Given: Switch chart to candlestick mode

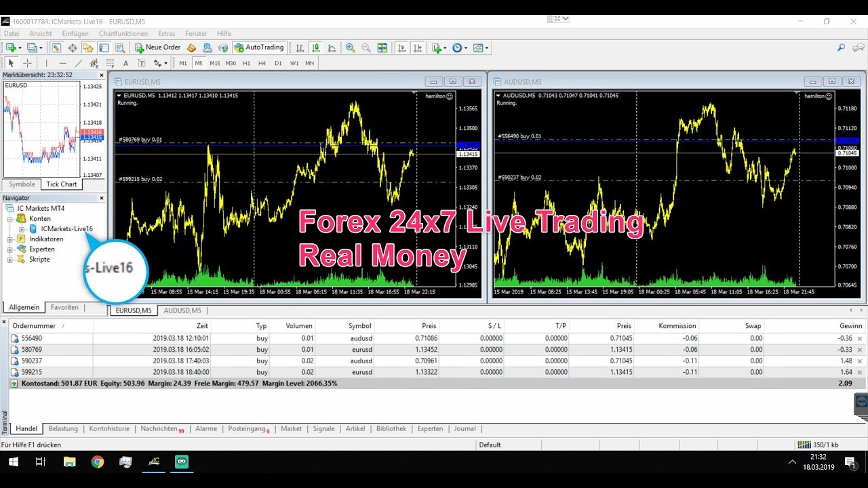Looking at the screenshot, I should [x=316, y=47].
